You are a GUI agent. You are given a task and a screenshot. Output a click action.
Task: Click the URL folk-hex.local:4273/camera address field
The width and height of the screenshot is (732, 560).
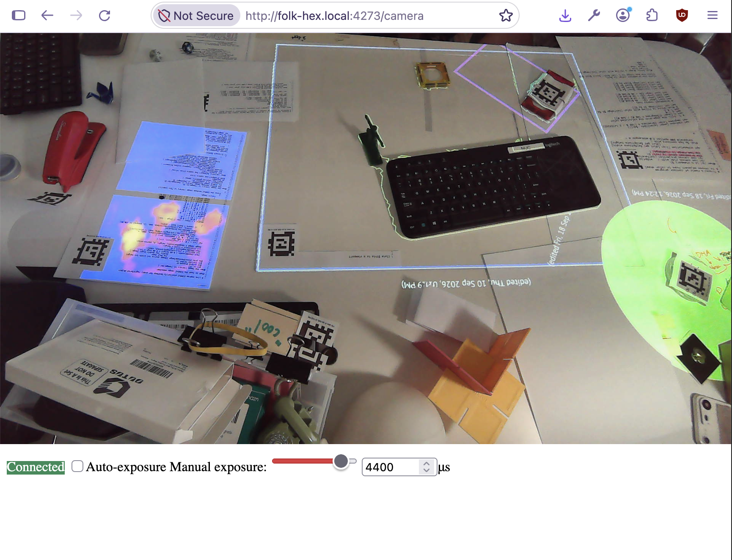(334, 16)
